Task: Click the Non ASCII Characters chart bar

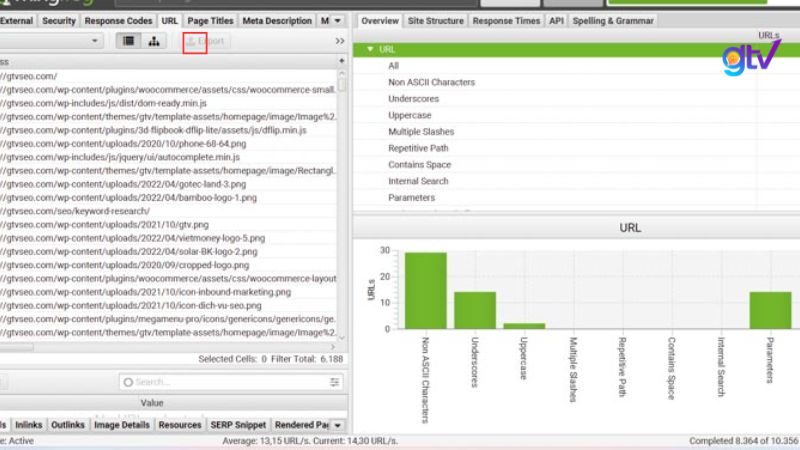Action: (x=425, y=290)
